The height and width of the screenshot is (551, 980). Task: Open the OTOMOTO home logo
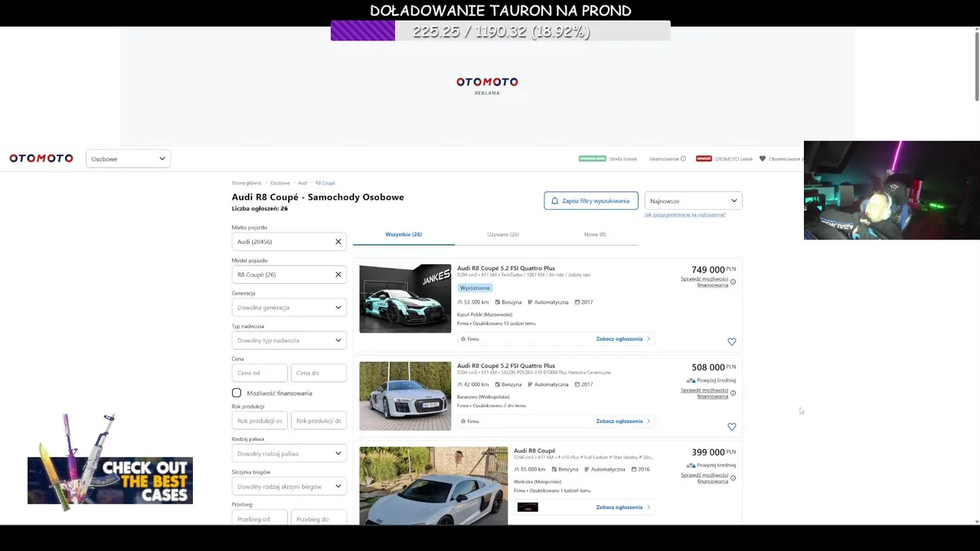pos(41,158)
